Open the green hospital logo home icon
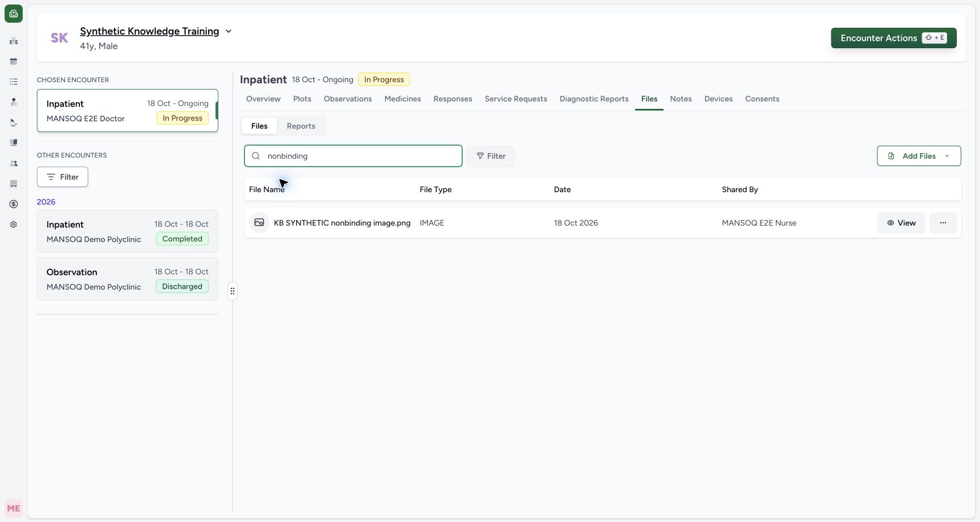Viewport: 980px width, 522px height. [14, 14]
